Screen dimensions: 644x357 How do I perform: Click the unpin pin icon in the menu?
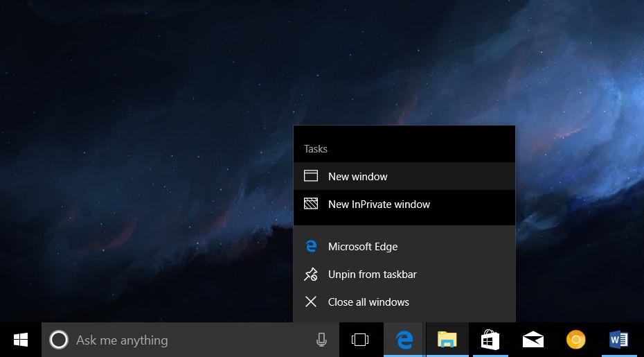tap(311, 275)
